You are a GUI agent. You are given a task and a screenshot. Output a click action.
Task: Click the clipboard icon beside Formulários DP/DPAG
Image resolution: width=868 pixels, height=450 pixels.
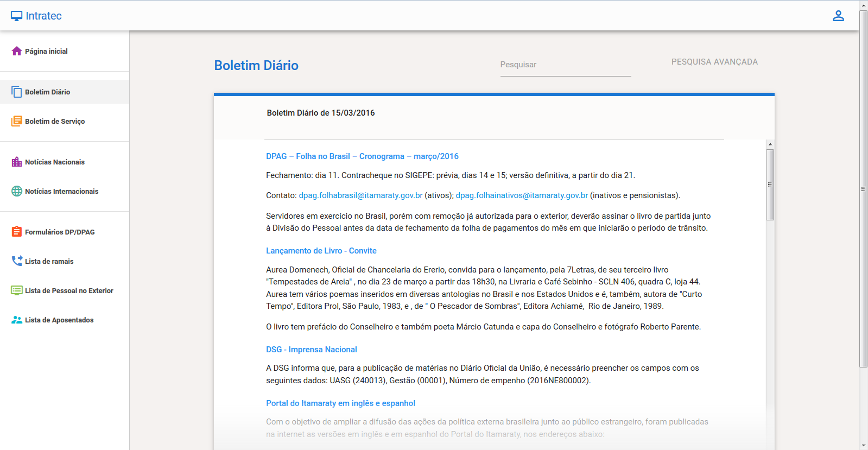click(x=17, y=232)
